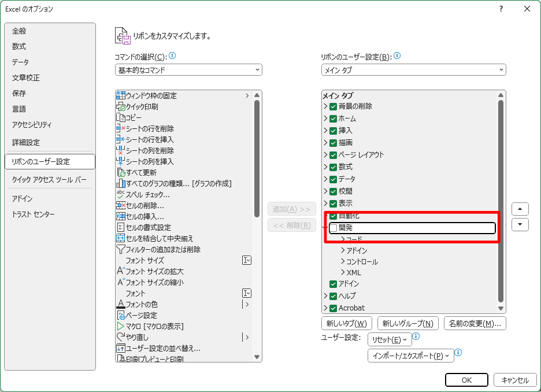This screenshot has width=541, height=392.
Task: Click the スペル チェック icon
Action: coord(121,194)
